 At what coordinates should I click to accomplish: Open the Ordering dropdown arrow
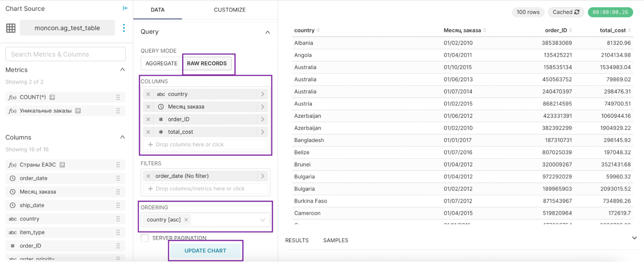coord(263,220)
